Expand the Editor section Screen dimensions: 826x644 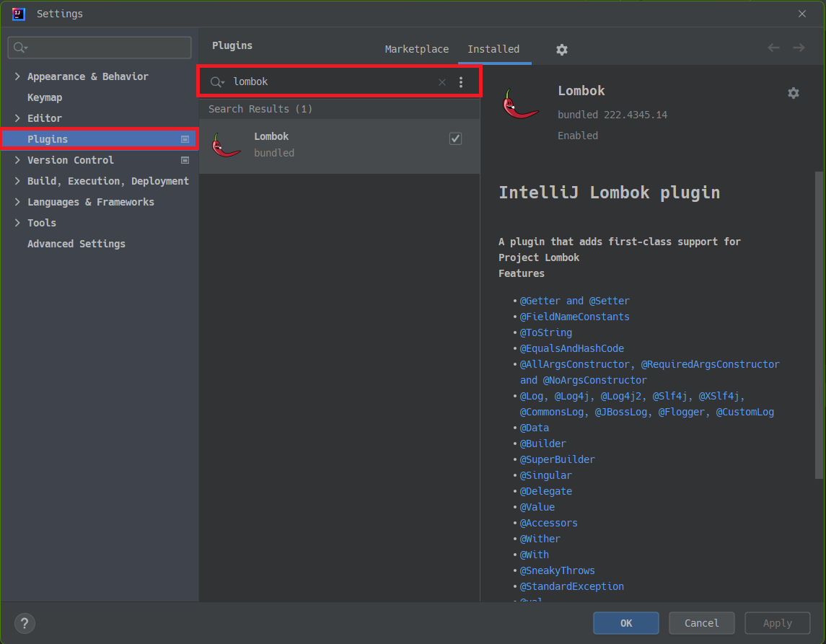coord(17,118)
